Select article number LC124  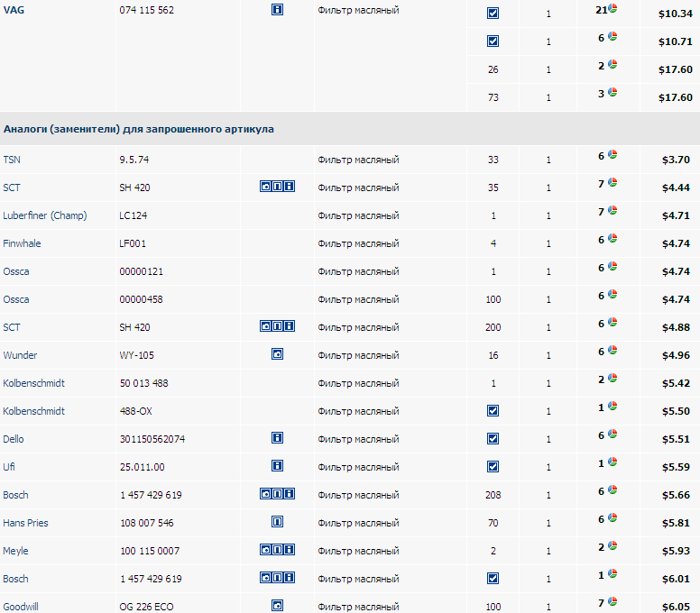point(133,215)
